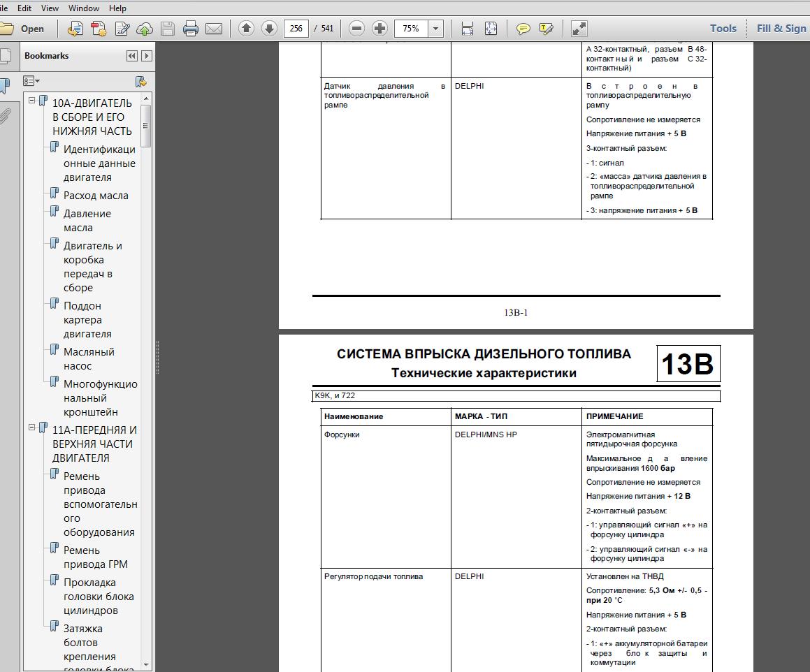Go to next page with down arrow
810x672 pixels.
269,29
